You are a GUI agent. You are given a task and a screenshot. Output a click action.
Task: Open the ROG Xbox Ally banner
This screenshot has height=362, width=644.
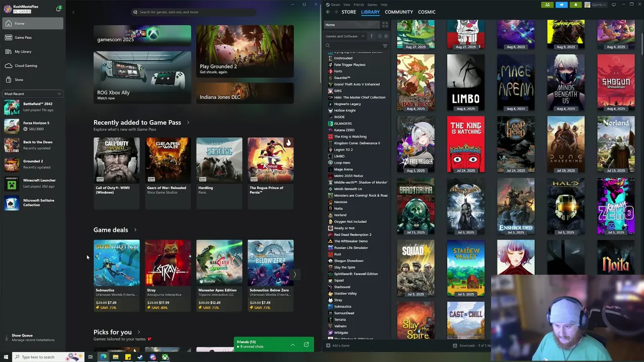pos(142,77)
